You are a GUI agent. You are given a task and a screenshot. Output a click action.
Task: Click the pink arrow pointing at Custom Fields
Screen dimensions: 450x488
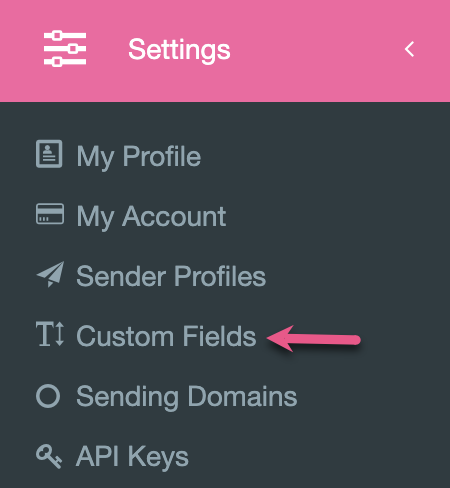[314, 339]
